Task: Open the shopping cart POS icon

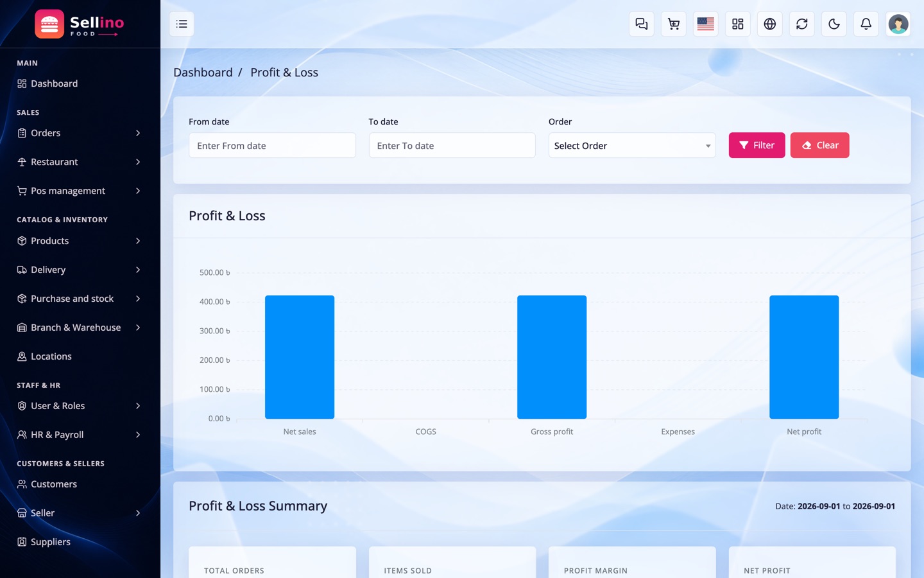Action: pyautogui.click(x=674, y=24)
